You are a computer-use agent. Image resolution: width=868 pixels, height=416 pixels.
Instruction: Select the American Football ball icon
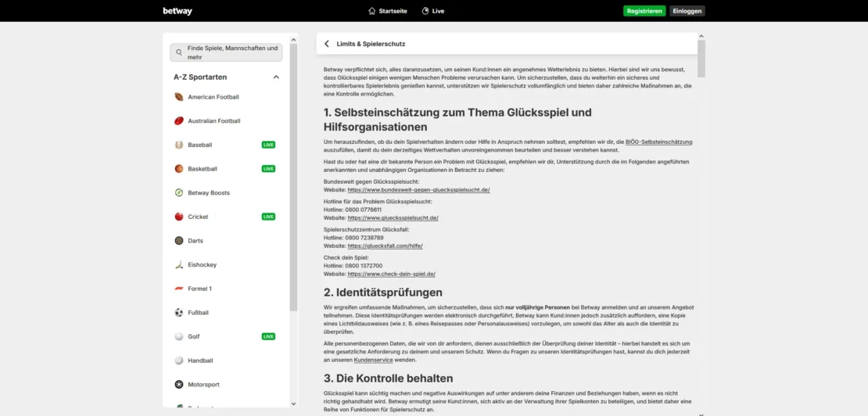(x=179, y=97)
